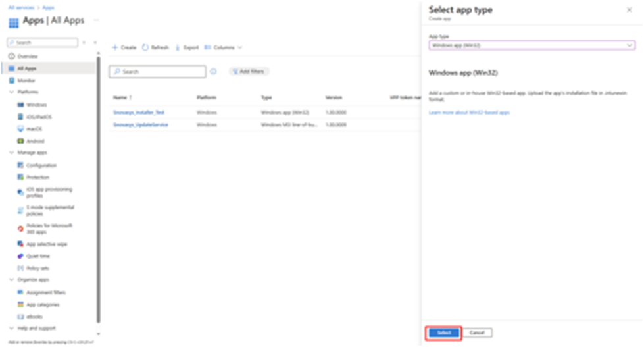Collapse the Organize apps section
Viewport: 644px width, 347px height.
[x=11, y=280]
